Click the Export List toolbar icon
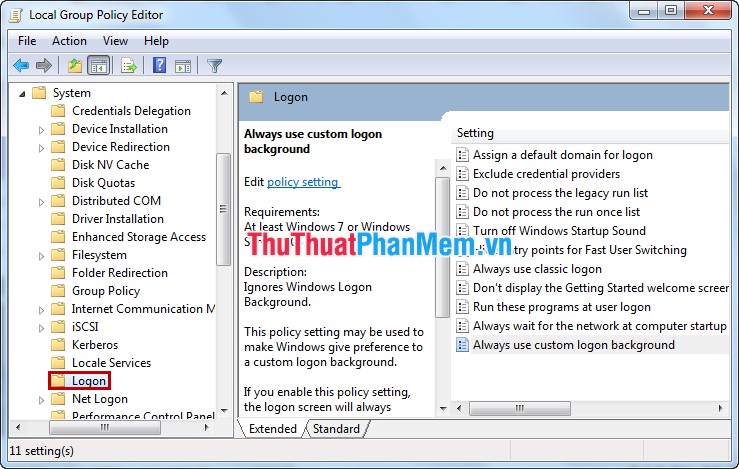Viewport: 739px width, 469px height. (128, 66)
